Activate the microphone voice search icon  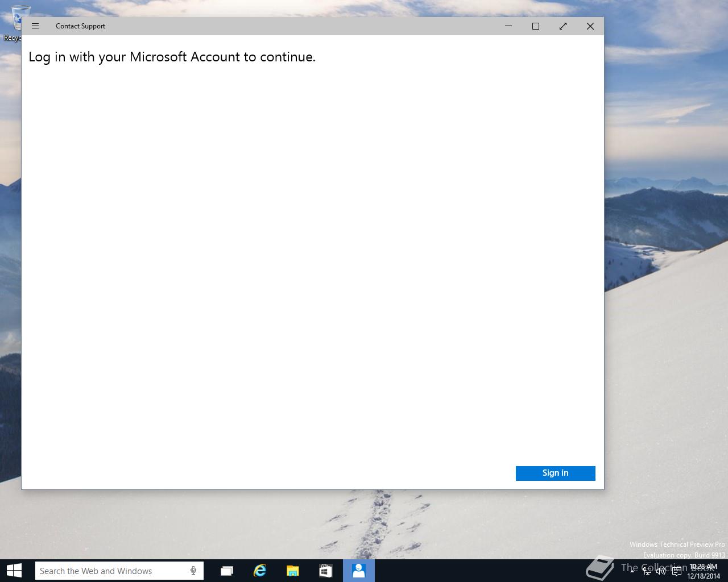pyautogui.click(x=193, y=571)
